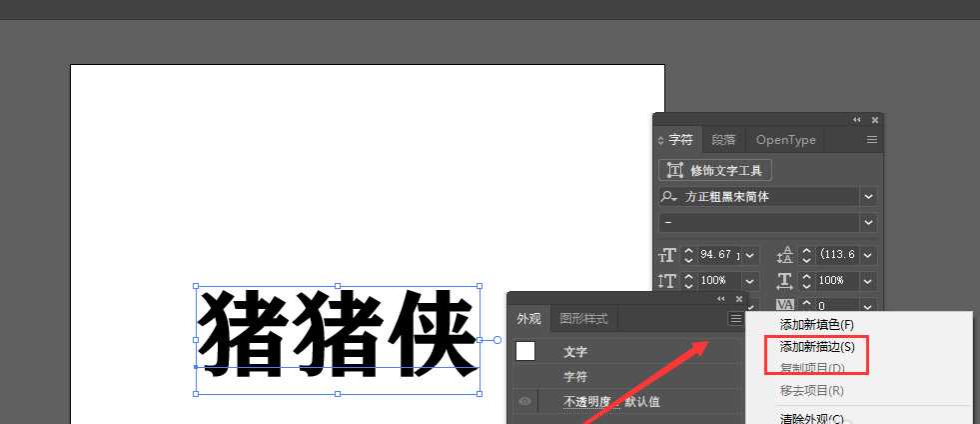The height and width of the screenshot is (424, 980).
Task: Close the Appearance panel
Action: [739, 299]
